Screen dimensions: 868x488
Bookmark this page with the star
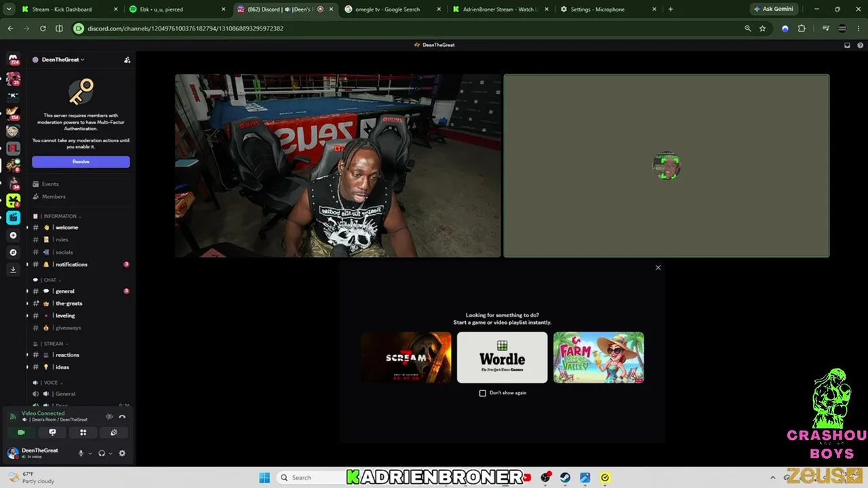tap(763, 28)
